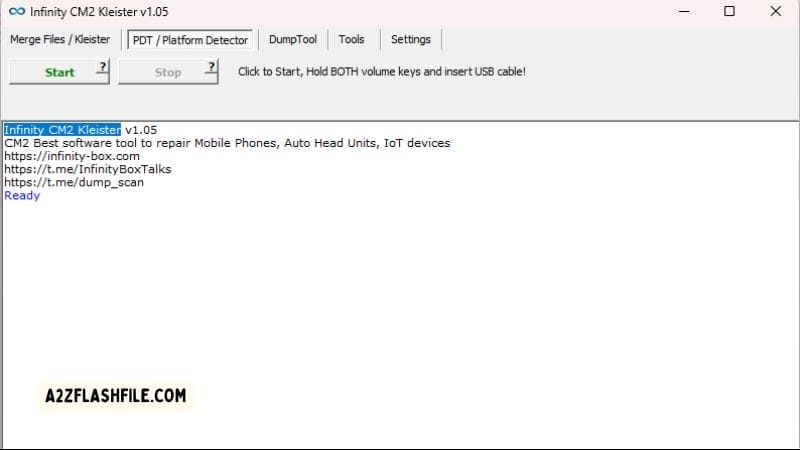Open the Tools tab
Viewport: 800px width, 450px height.
352,39
